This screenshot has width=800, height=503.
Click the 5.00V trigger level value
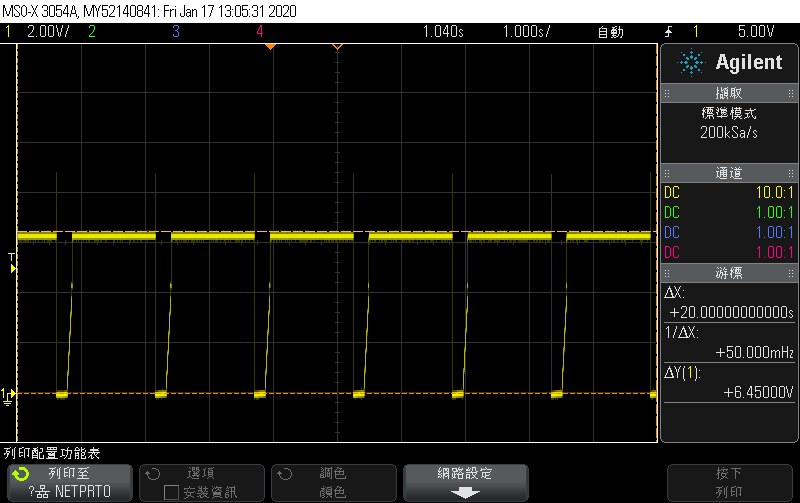click(756, 32)
